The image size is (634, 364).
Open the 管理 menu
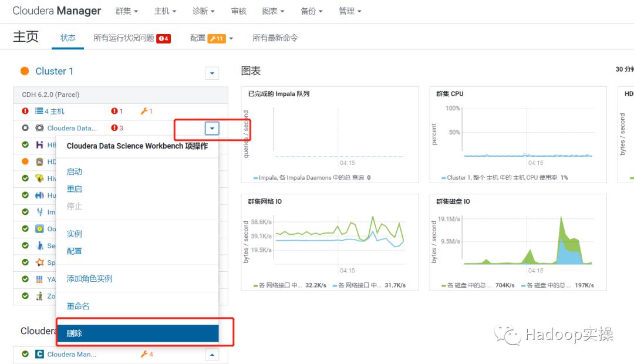pos(350,11)
